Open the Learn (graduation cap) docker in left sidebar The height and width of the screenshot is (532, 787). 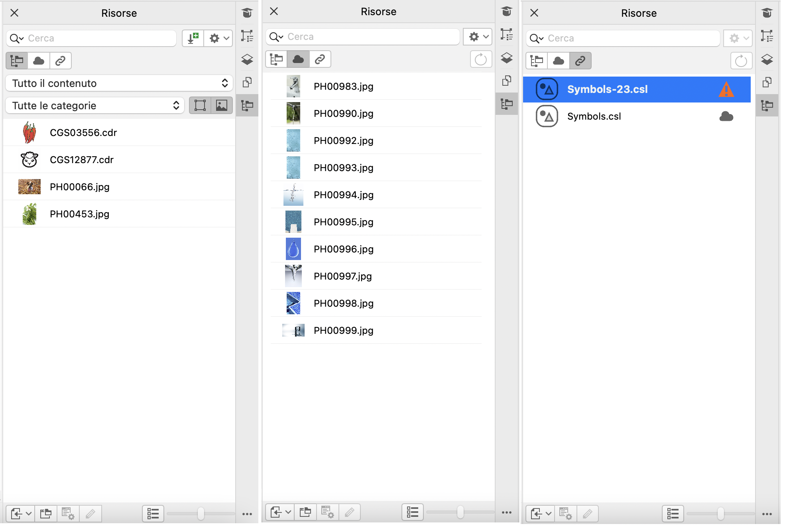[247, 13]
